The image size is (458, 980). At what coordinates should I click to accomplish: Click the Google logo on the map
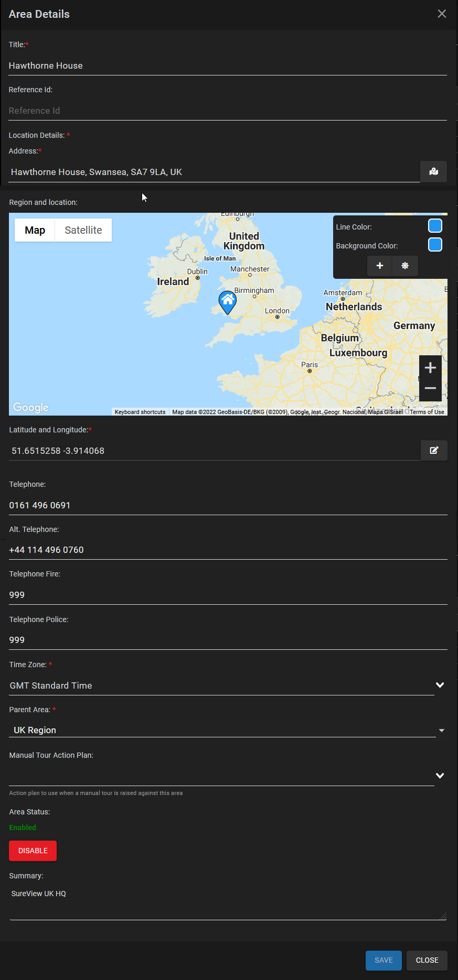pyautogui.click(x=31, y=407)
